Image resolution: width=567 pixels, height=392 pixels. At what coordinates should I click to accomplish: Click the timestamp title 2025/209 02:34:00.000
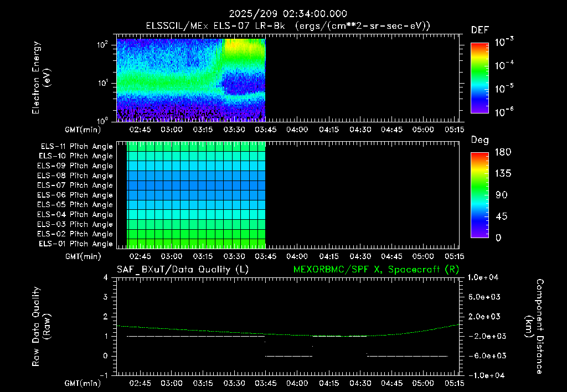click(288, 14)
